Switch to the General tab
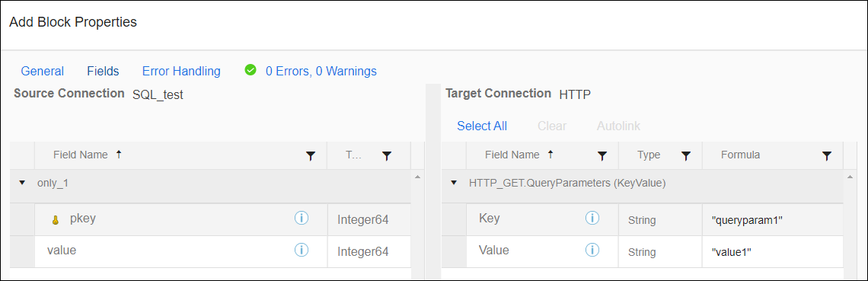Screen dimensions: 868x281 pos(42,72)
